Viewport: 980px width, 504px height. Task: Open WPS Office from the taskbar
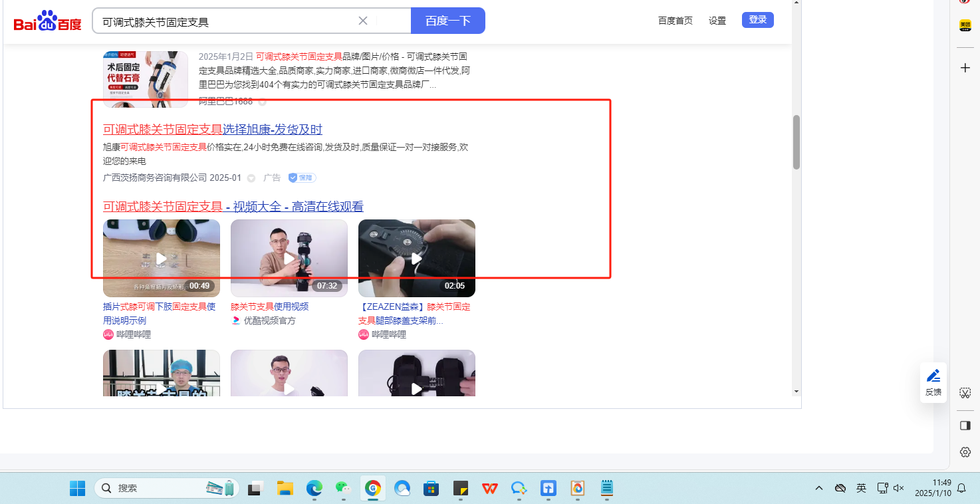coord(490,488)
